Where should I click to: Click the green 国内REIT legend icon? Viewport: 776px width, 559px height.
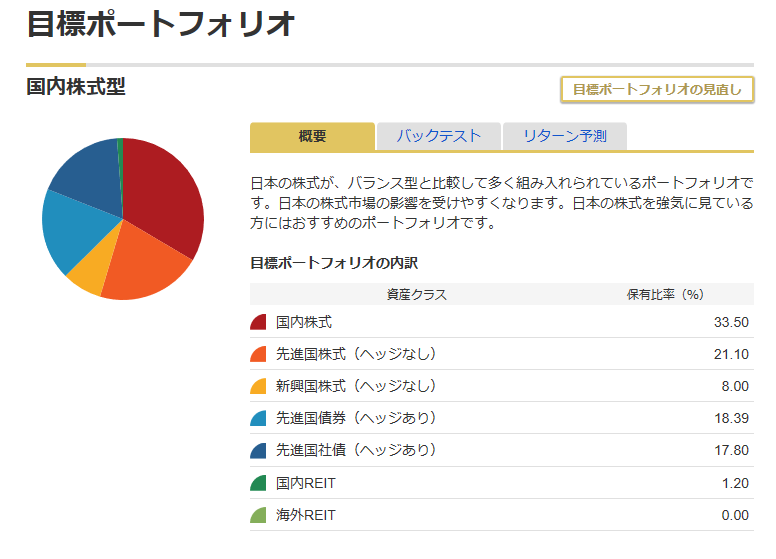click(x=258, y=483)
